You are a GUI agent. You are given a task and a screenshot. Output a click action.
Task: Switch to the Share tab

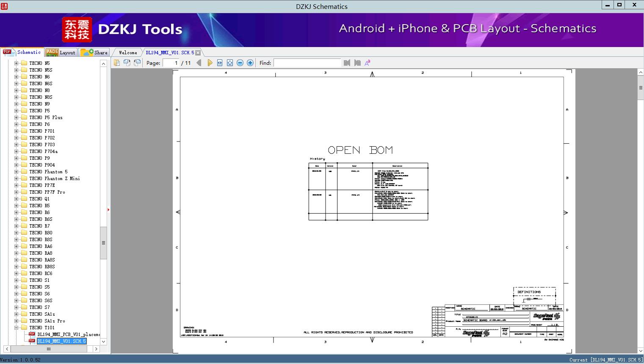94,52
